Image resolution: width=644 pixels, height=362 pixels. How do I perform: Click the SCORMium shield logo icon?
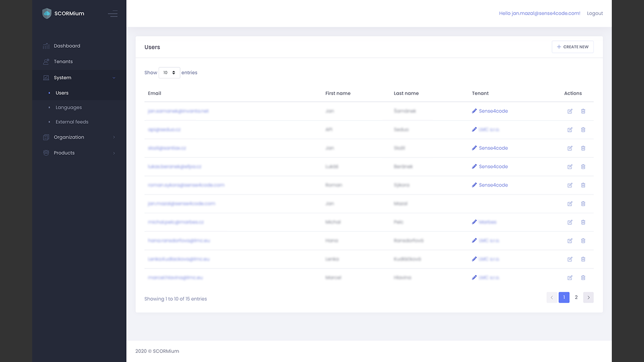click(x=47, y=14)
